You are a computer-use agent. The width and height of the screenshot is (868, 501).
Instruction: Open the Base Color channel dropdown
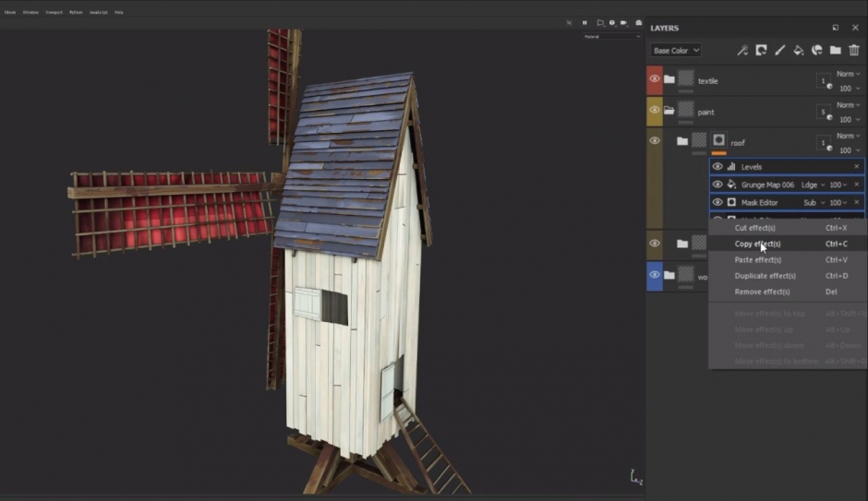676,51
